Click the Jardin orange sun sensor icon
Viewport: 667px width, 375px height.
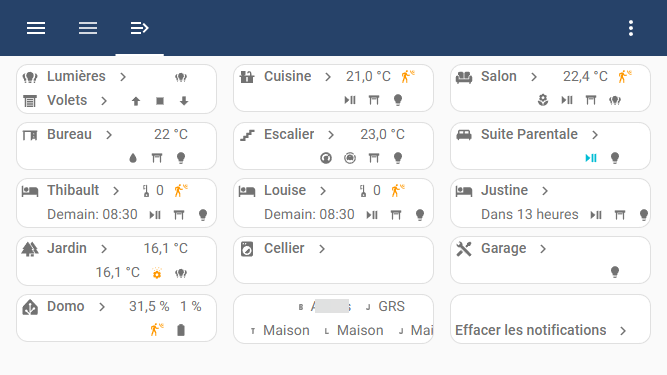click(x=157, y=273)
